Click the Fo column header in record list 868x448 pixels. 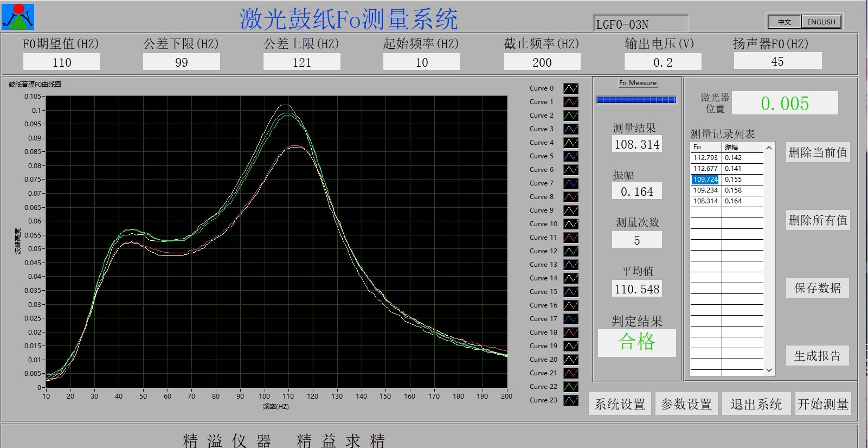click(706, 147)
